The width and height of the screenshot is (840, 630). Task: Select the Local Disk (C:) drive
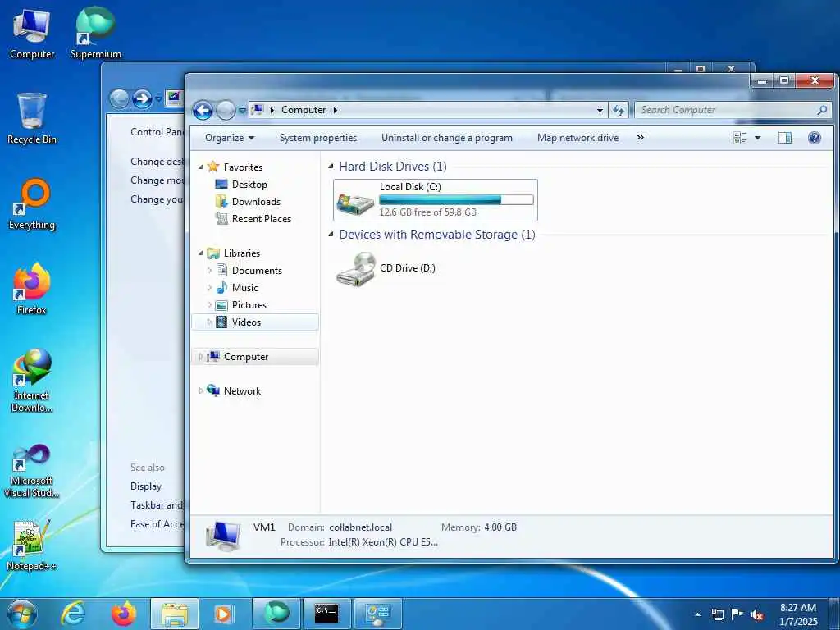point(436,200)
